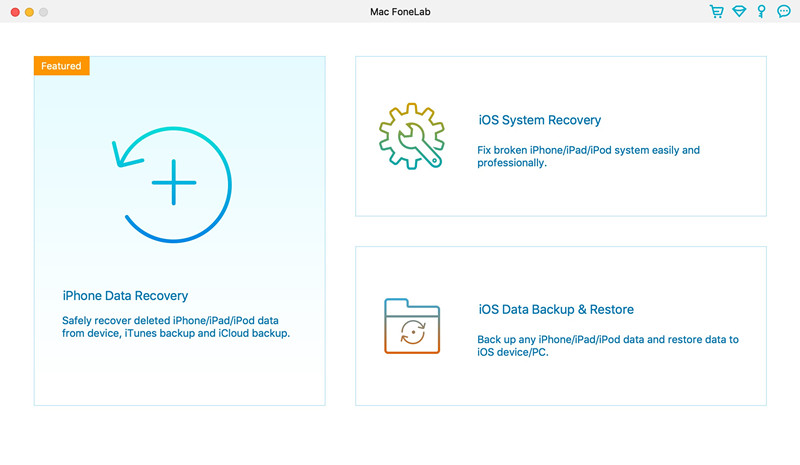Select the Featured orange badge

[62, 66]
